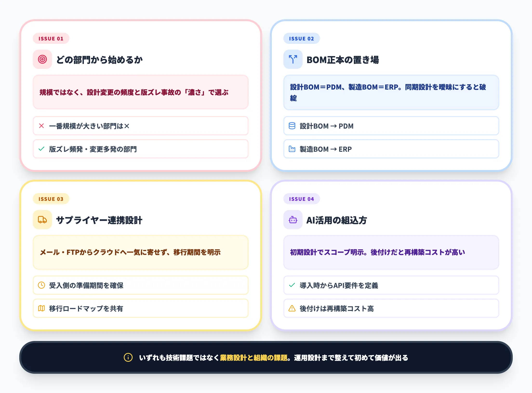Click the pink highlight box about 版ズレ事故の「濃さ」
The height and width of the screenshot is (393, 532).
click(x=140, y=92)
